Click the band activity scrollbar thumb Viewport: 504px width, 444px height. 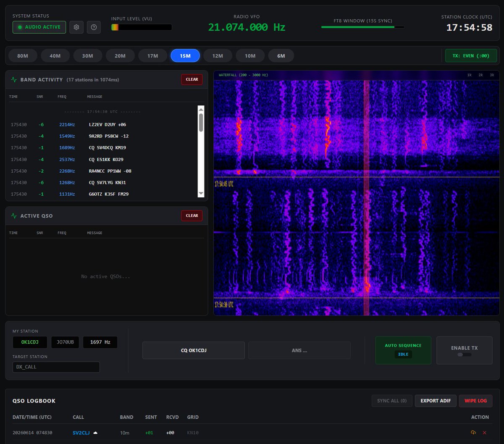[x=201, y=122]
